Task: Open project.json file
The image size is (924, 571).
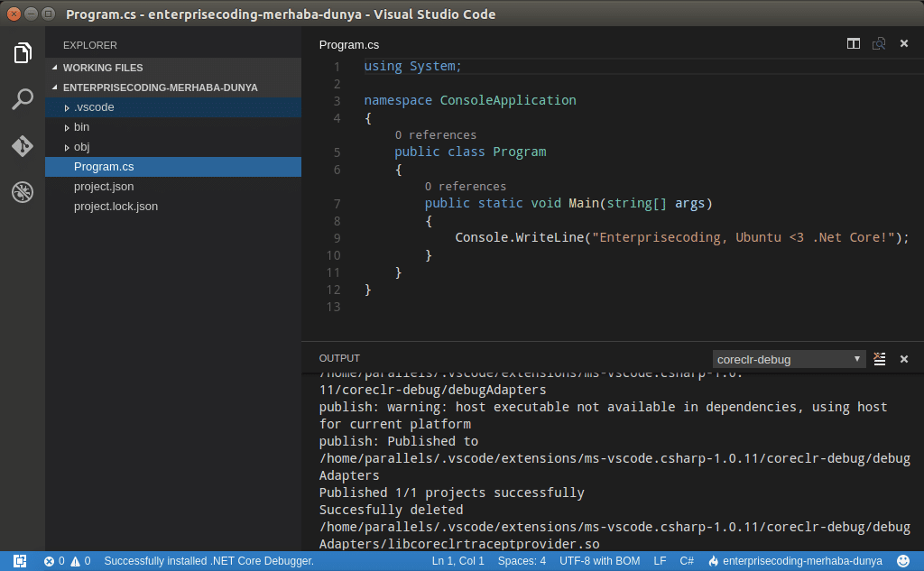Action: point(173,186)
